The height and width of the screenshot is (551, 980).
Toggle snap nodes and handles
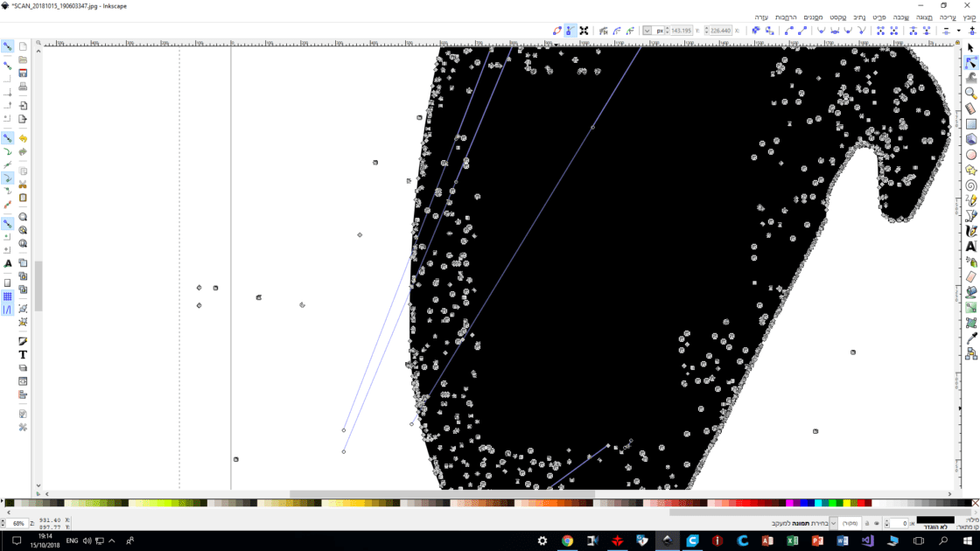(x=8, y=137)
